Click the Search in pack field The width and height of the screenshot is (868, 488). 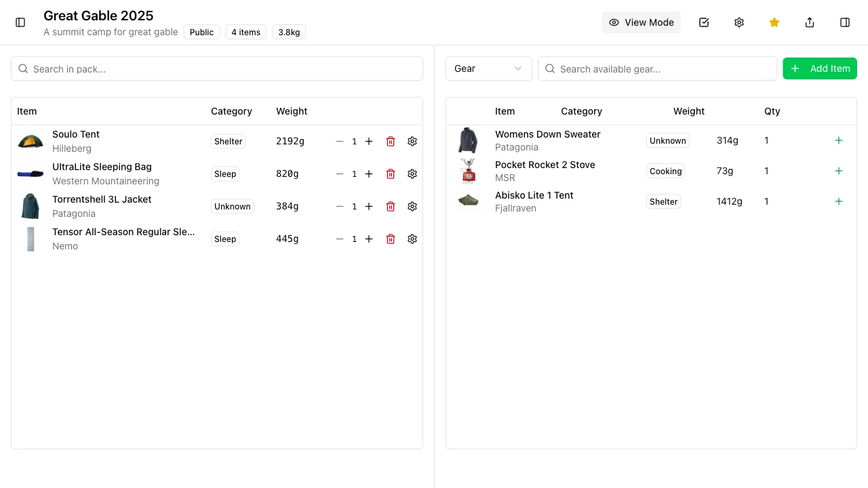pyautogui.click(x=217, y=68)
